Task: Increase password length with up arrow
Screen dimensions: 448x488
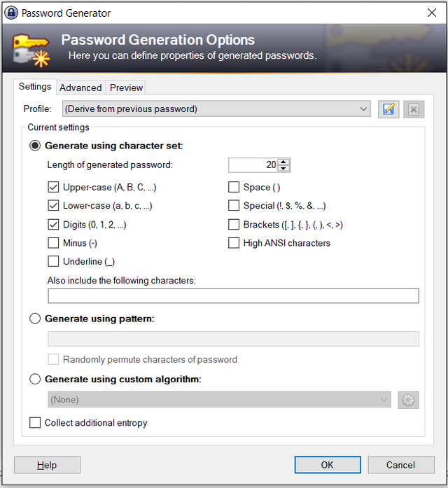Action: (x=283, y=162)
